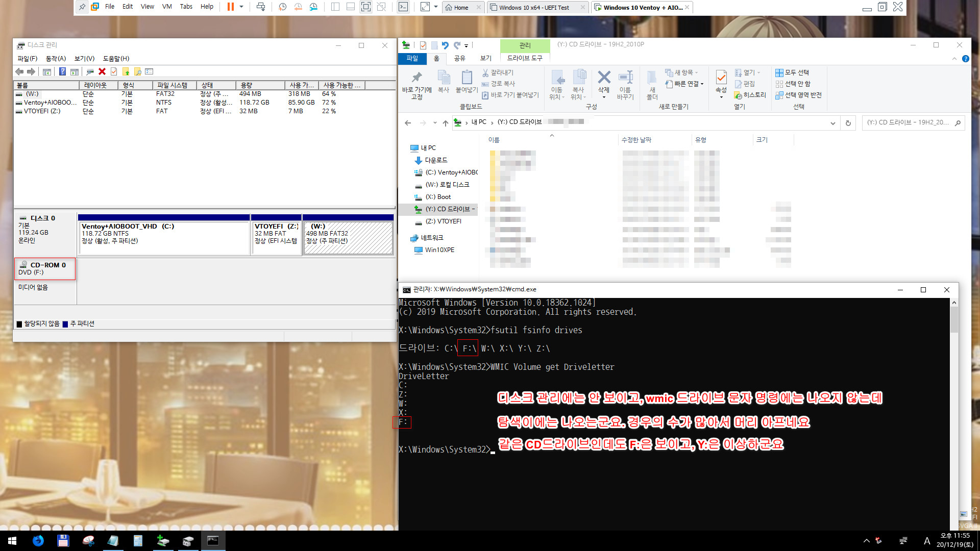Open VMware VM menu
The image size is (980, 551).
click(167, 7)
